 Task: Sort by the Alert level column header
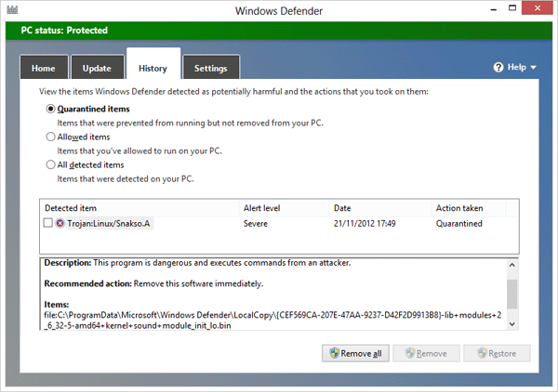pyautogui.click(x=261, y=208)
